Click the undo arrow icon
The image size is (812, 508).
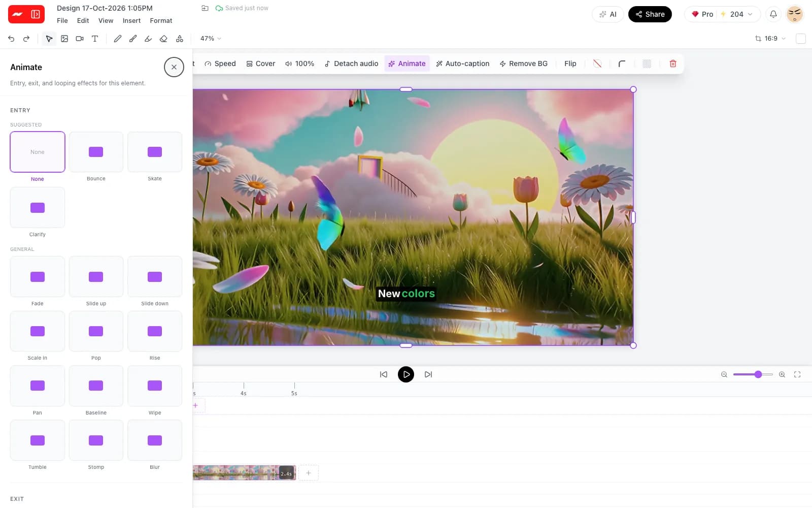pyautogui.click(x=11, y=39)
